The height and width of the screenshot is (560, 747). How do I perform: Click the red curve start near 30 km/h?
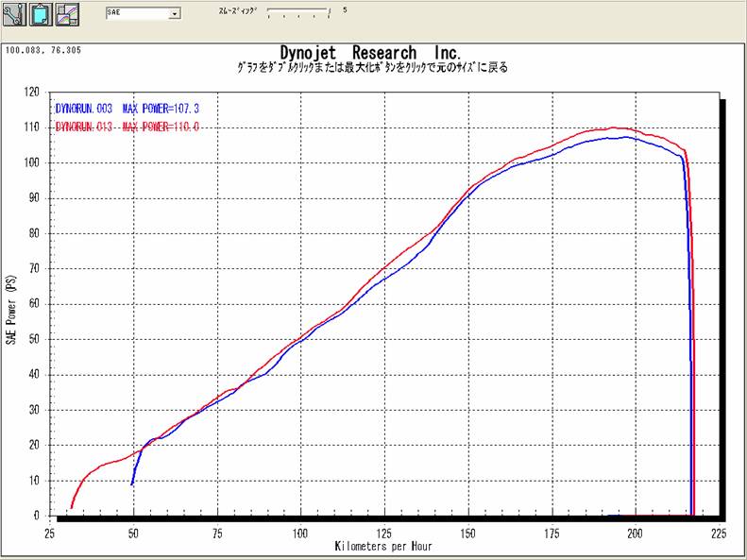72,507
